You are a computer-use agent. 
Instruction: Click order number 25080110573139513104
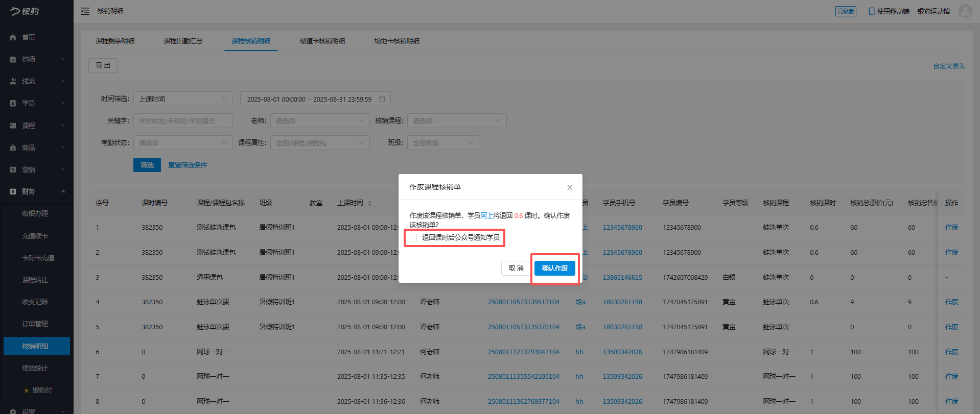(x=523, y=302)
